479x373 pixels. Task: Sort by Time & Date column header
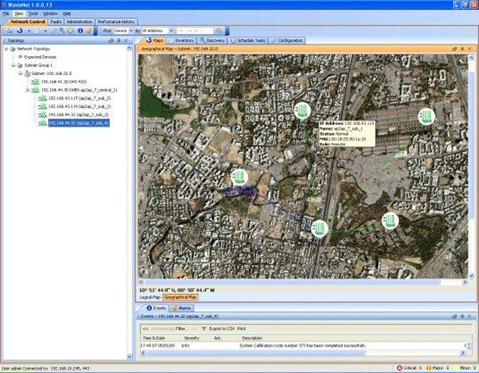click(154, 338)
